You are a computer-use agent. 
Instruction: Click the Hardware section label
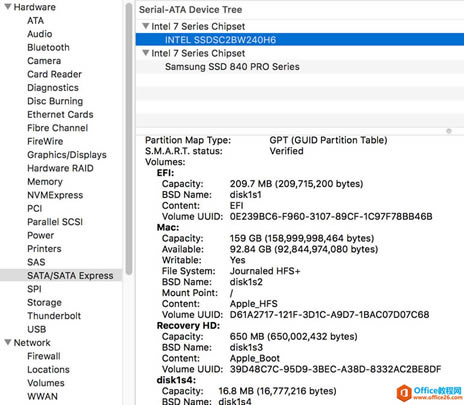(x=35, y=7)
